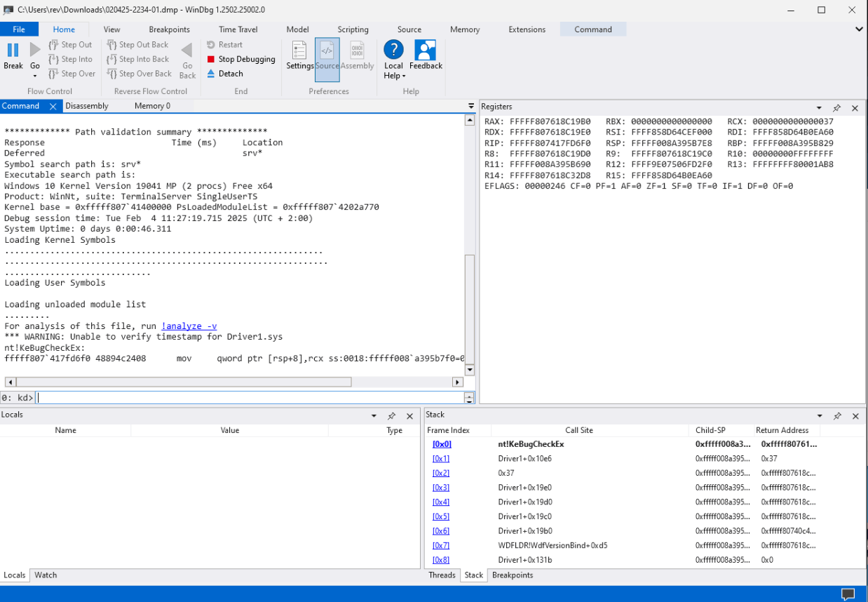The width and height of the screenshot is (868, 602).
Task: Click the Settings icon in Preferences
Action: click(x=299, y=51)
